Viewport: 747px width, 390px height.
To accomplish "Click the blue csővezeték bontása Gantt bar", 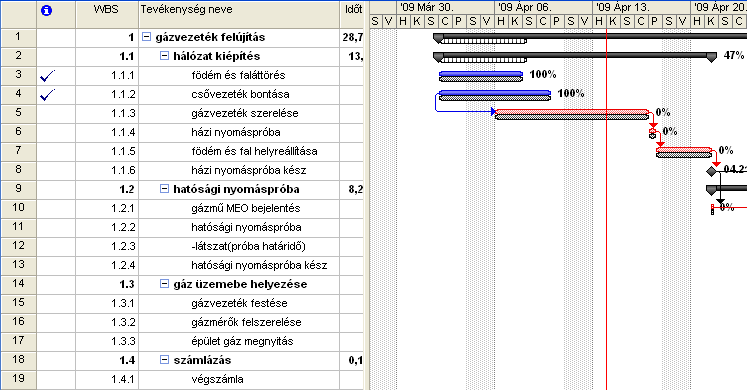I will pyautogui.click(x=495, y=93).
